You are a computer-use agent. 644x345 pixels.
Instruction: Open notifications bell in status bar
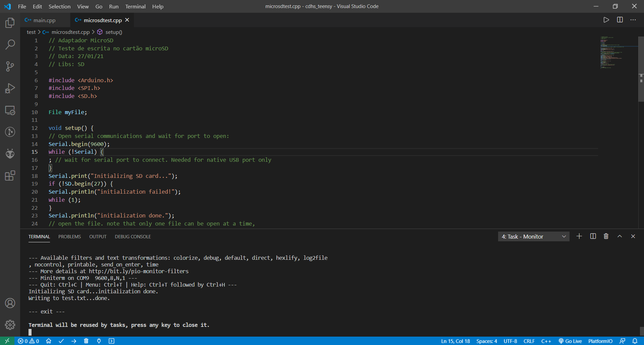point(635,341)
